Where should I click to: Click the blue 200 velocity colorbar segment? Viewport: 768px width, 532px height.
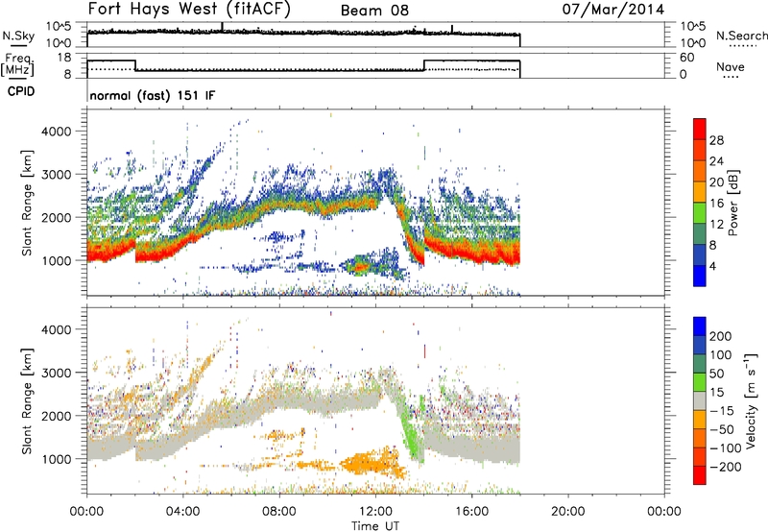(x=700, y=326)
